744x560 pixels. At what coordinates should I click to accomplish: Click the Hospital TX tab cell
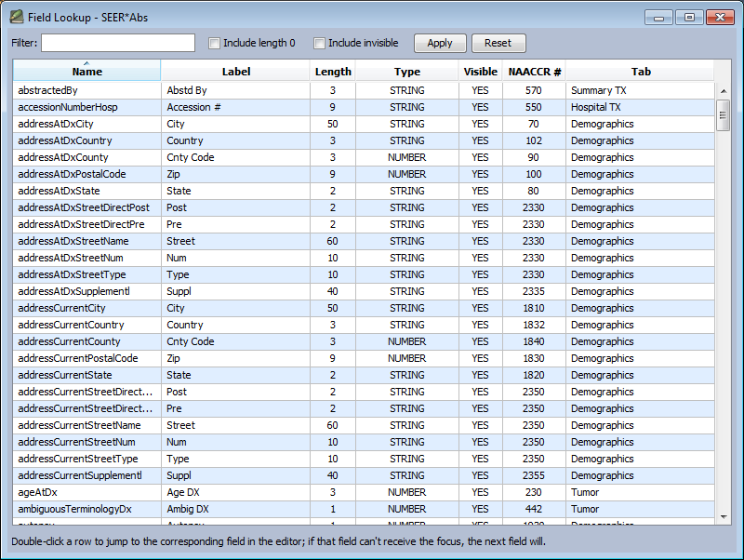coord(640,107)
